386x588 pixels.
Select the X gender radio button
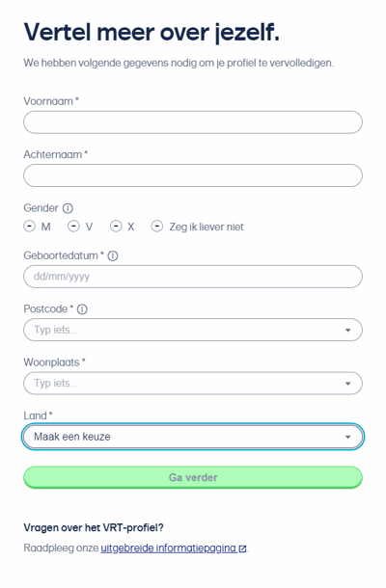116,227
